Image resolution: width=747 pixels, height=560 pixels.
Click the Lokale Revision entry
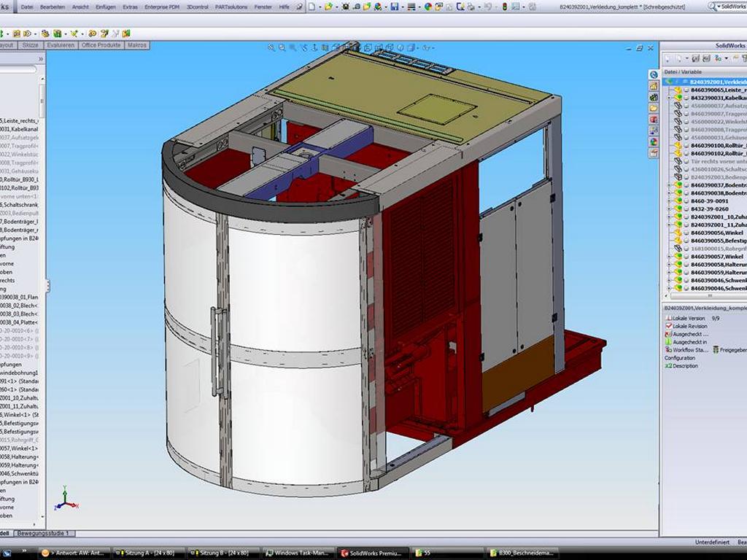coord(686,326)
